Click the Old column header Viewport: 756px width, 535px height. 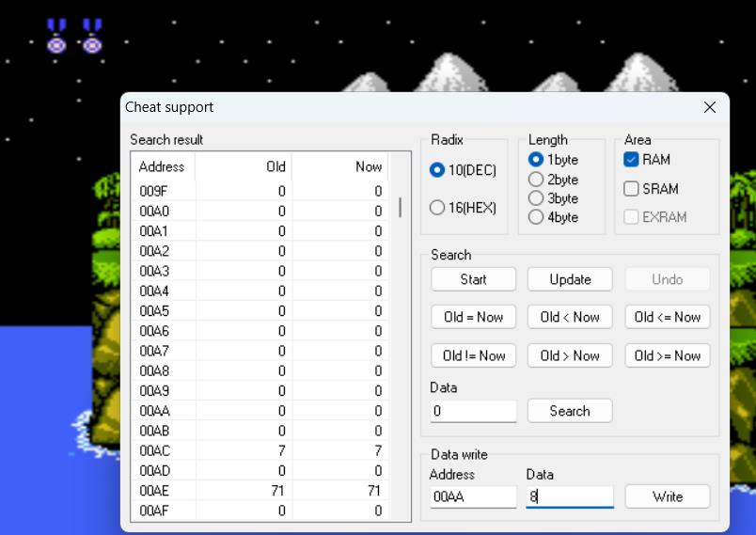point(244,166)
